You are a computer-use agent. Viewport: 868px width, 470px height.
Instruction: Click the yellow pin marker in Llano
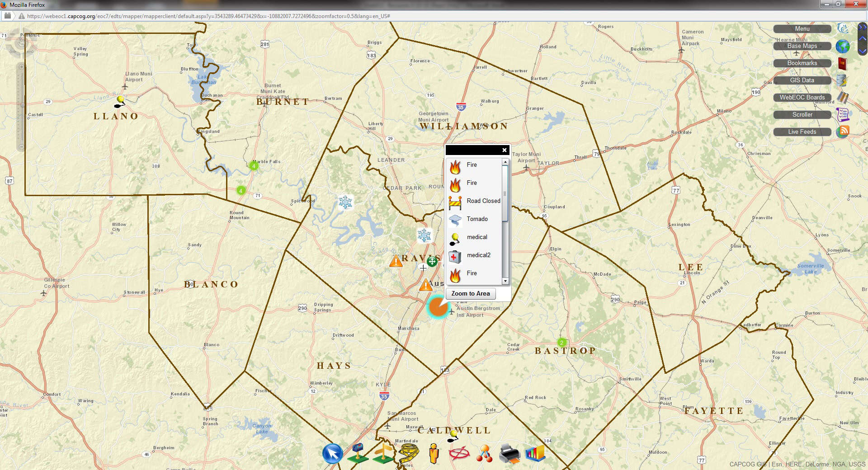(x=120, y=101)
